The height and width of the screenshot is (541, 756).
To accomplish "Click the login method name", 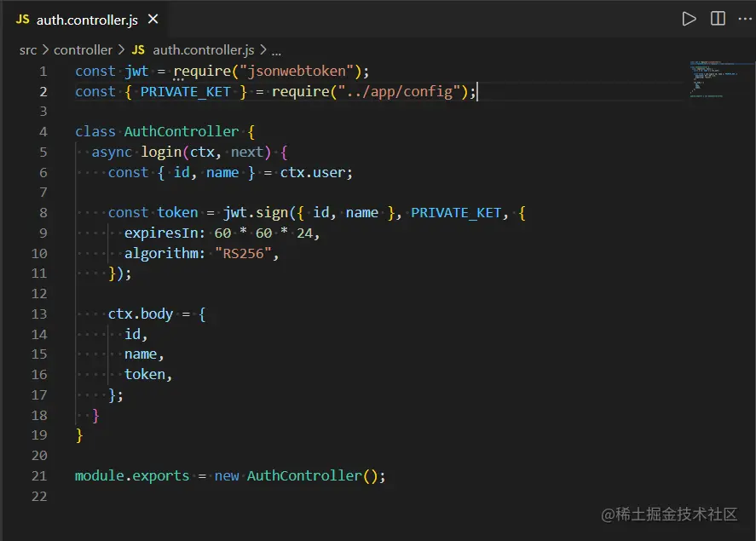I will coord(161,153).
